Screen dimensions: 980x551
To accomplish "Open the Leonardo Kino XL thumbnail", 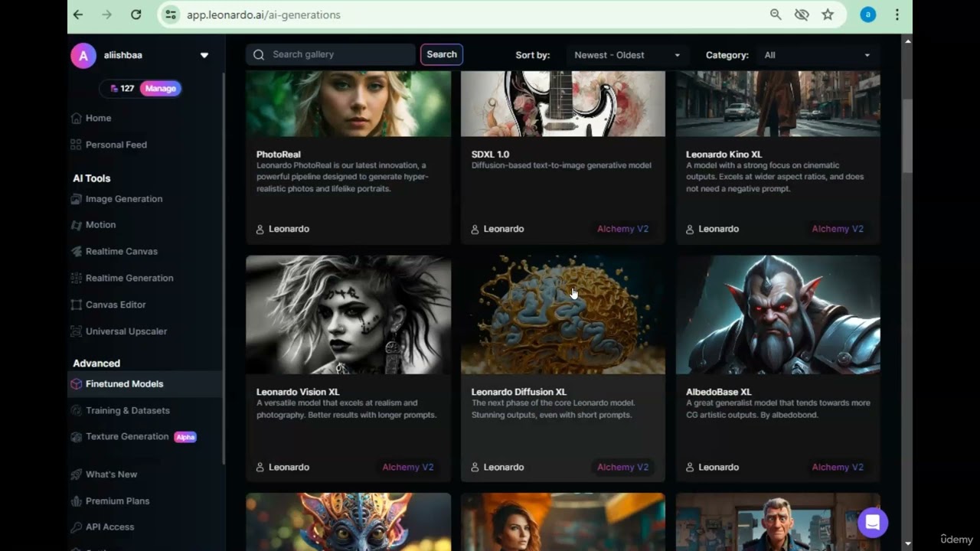I will click(778, 104).
